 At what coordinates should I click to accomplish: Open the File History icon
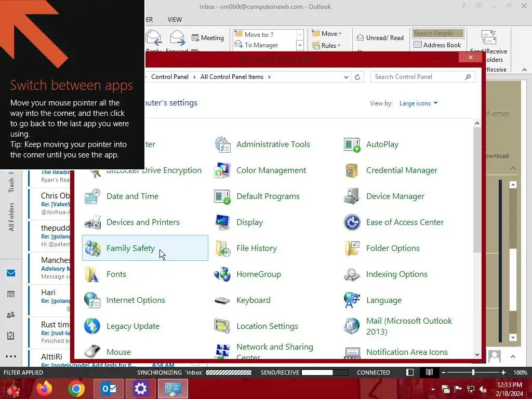222,248
